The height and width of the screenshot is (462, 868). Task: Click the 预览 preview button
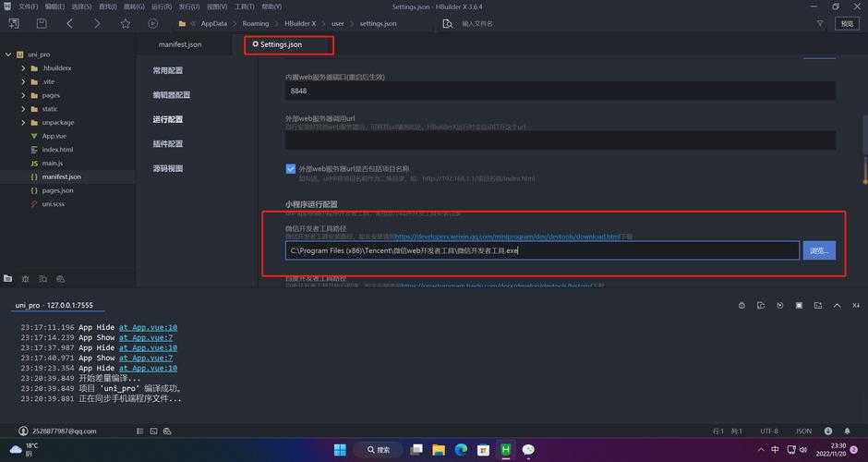click(847, 23)
